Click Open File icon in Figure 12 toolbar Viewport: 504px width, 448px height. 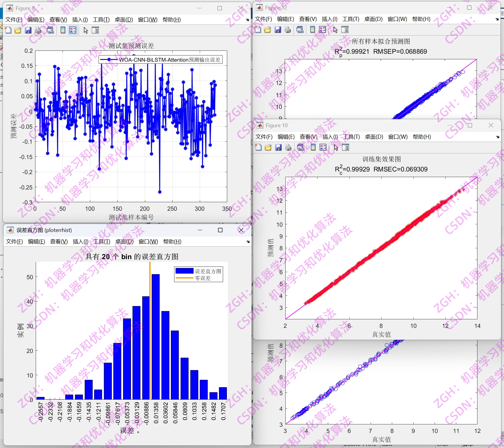[x=268, y=30]
